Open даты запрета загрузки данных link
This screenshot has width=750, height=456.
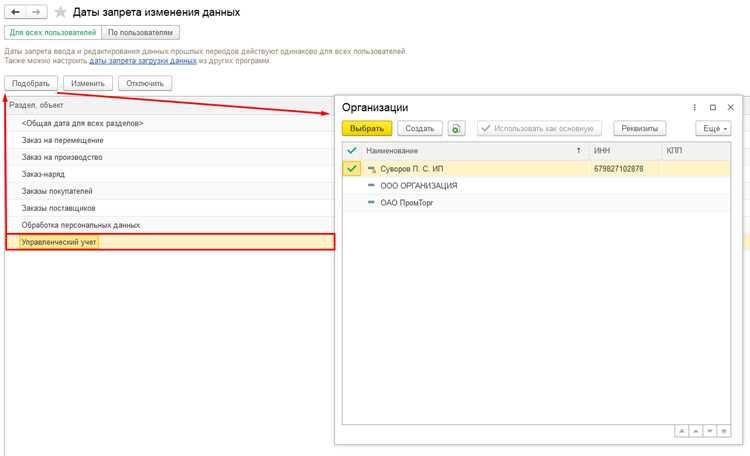pyautogui.click(x=143, y=61)
